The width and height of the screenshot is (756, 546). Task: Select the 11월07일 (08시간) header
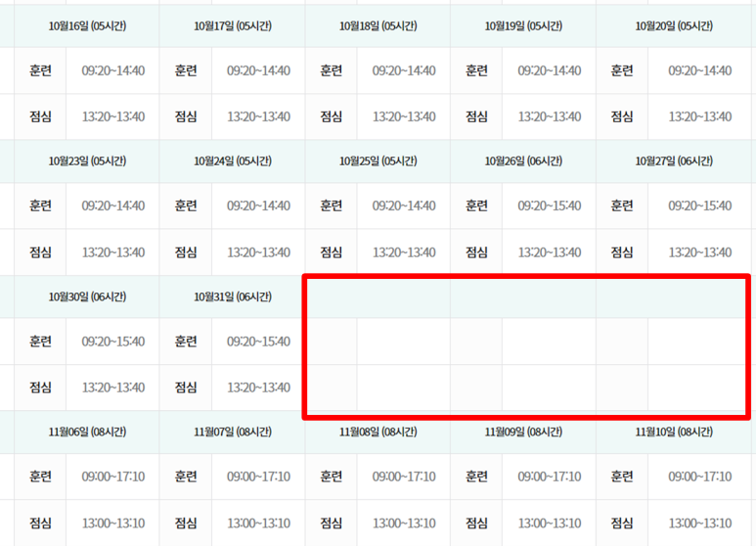(x=233, y=432)
